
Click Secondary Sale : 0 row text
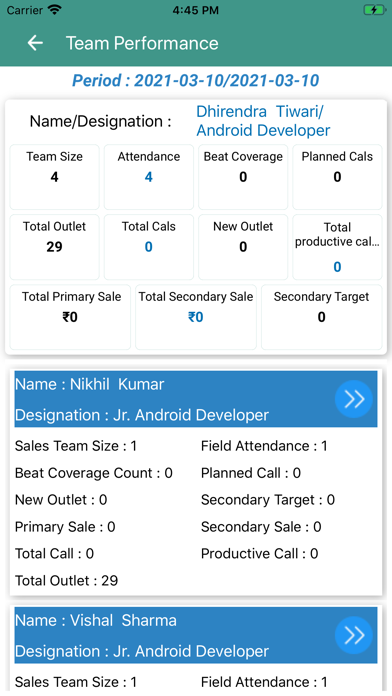[261, 526]
